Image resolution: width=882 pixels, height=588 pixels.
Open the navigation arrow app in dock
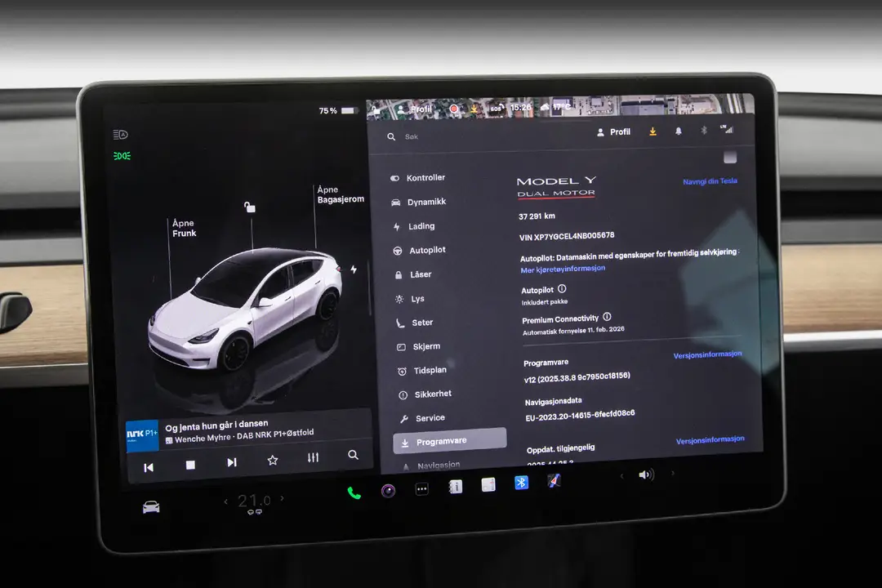[554, 480]
